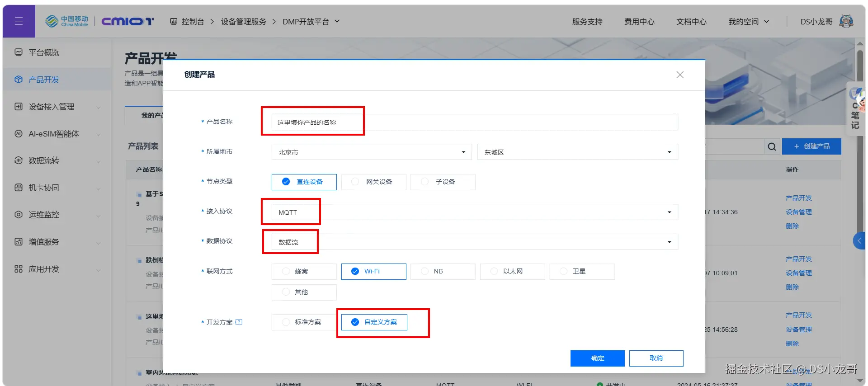Open the MQTT 接入协议 dropdown

pyautogui.click(x=475, y=212)
